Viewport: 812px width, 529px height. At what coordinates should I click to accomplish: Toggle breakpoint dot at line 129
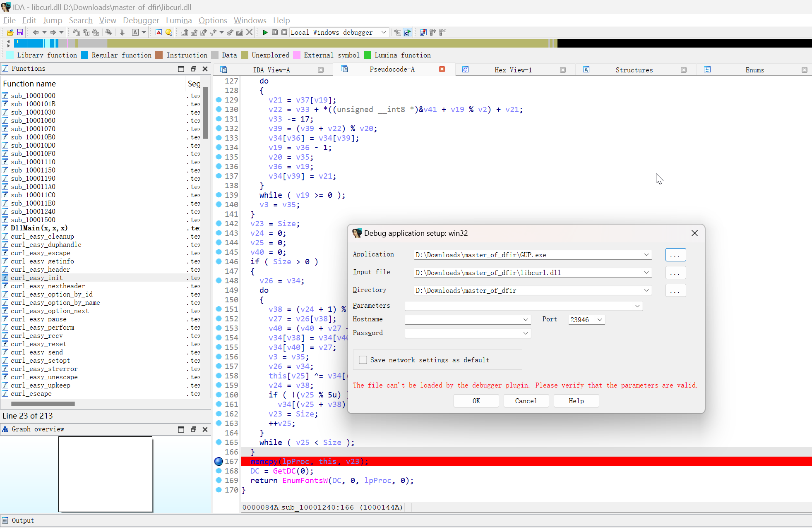pos(219,100)
